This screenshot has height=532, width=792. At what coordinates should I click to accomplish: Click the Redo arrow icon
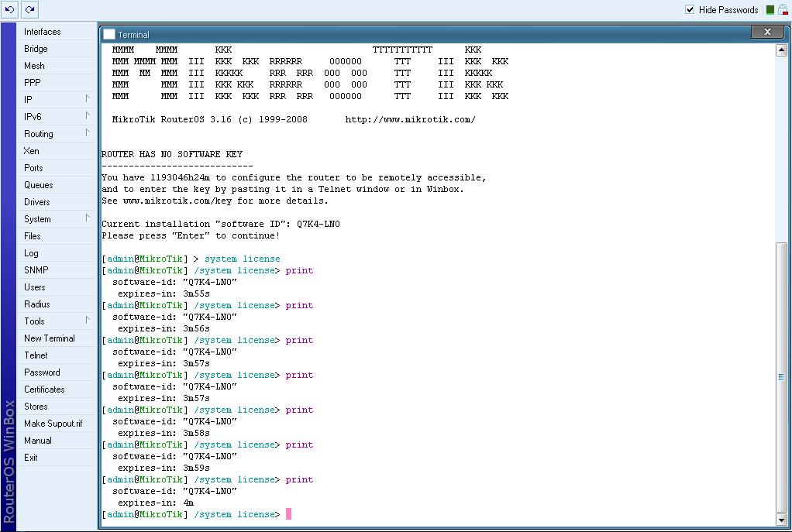tap(29, 9)
